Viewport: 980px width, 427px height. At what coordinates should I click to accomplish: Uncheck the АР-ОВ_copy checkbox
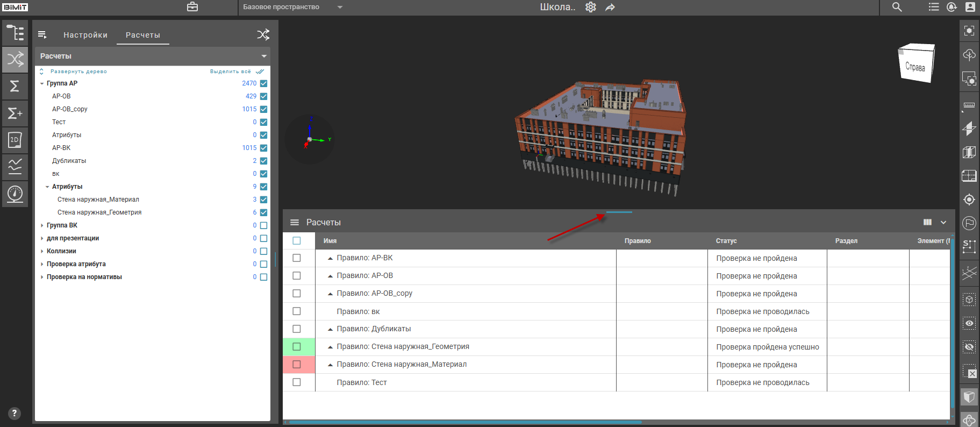(263, 109)
